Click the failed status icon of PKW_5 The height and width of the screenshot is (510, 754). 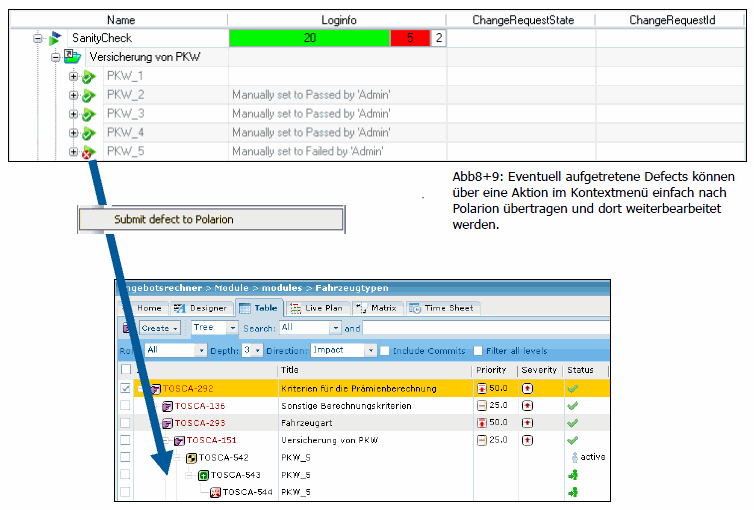pos(88,152)
